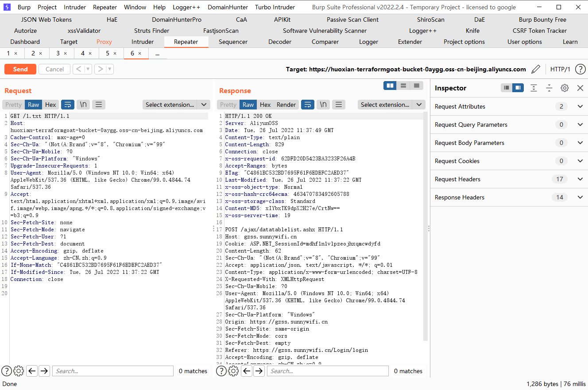Select Raw view in Response pane

248,105
